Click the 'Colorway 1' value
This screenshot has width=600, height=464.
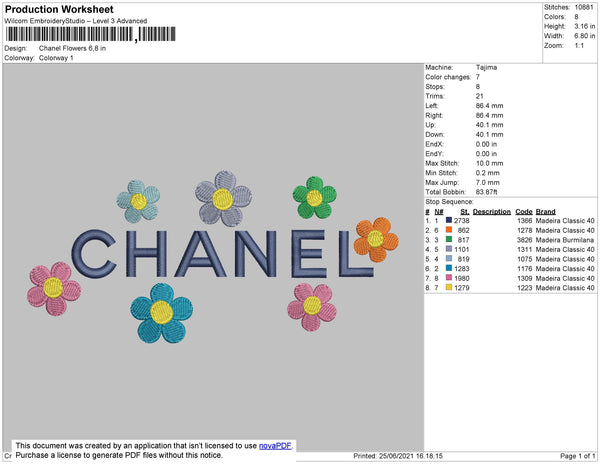[x=56, y=58]
